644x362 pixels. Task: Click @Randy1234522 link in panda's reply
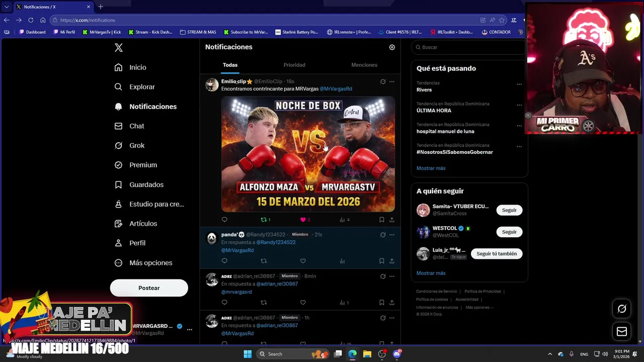coord(276,242)
